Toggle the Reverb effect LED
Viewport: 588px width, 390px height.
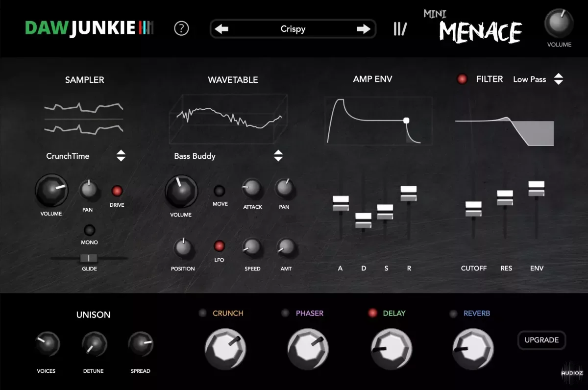[453, 314]
